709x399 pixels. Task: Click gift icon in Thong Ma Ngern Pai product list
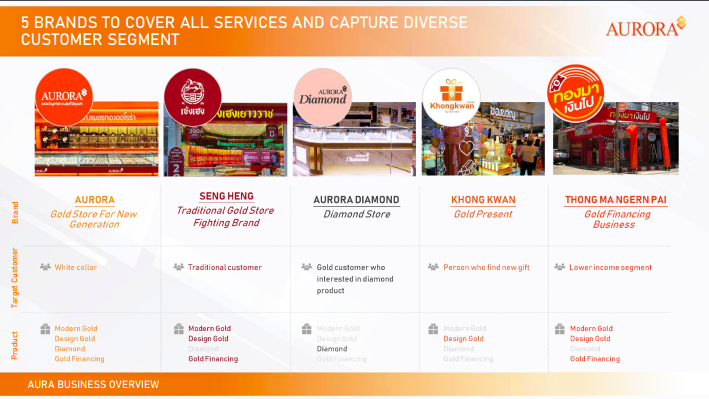click(560, 328)
